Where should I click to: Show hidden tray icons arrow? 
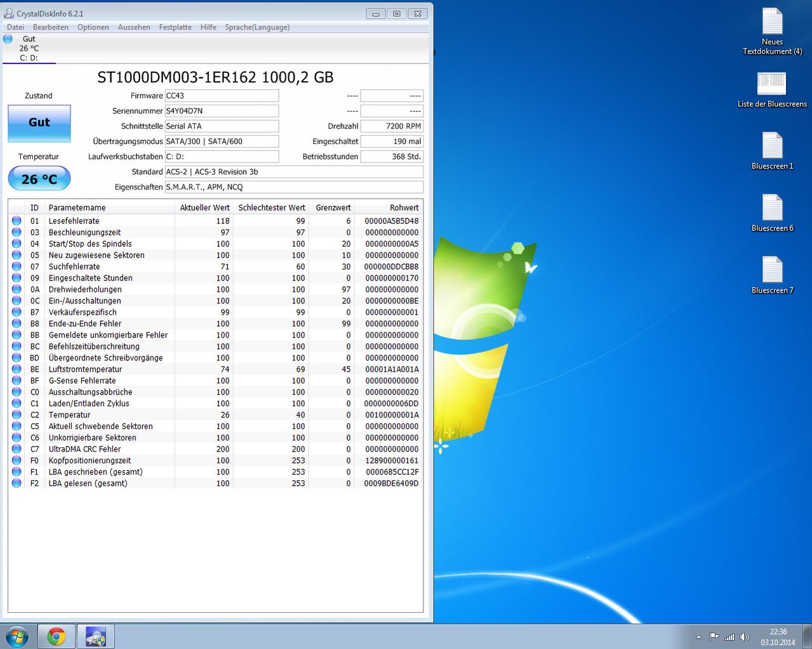(x=698, y=637)
